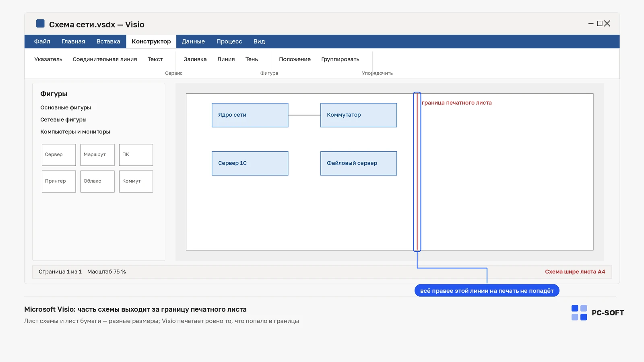
Task: Click the Масштаб 75 % status indicator
Action: [x=107, y=271]
